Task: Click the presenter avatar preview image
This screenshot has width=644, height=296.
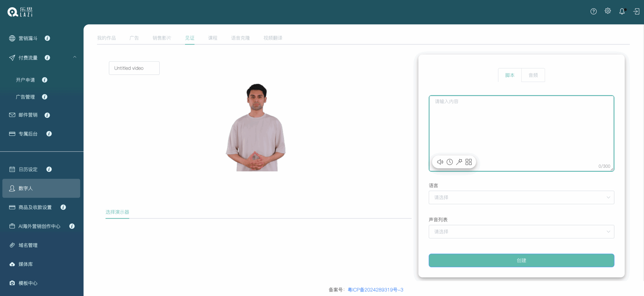Action: pyautogui.click(x=256, y=127)
